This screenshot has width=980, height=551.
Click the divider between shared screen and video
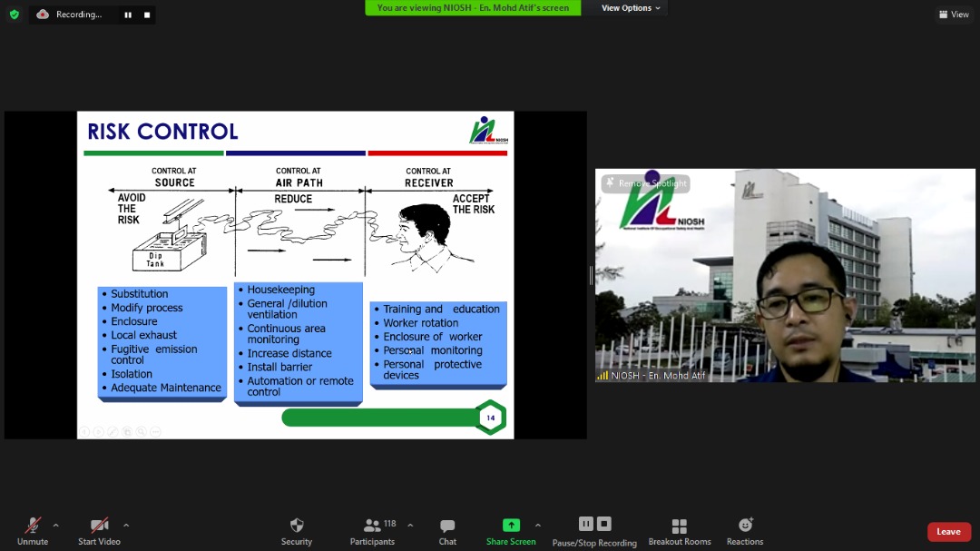click(x=591, y=275)
